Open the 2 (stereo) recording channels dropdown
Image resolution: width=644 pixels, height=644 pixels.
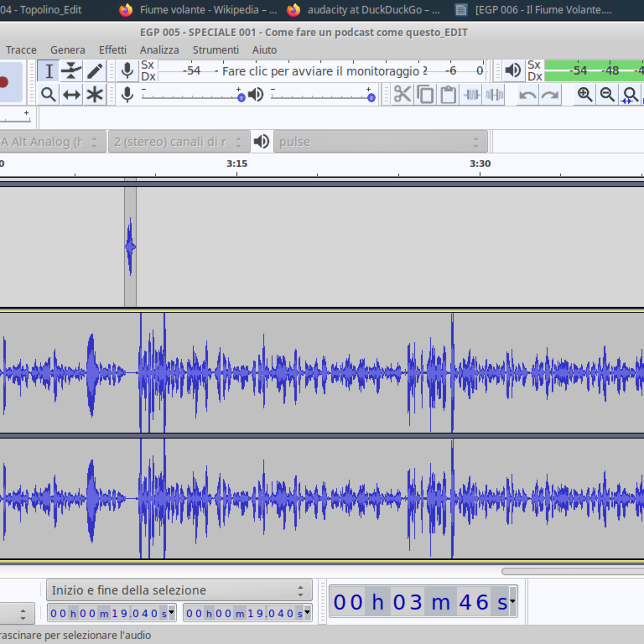(x=179, y=142)
